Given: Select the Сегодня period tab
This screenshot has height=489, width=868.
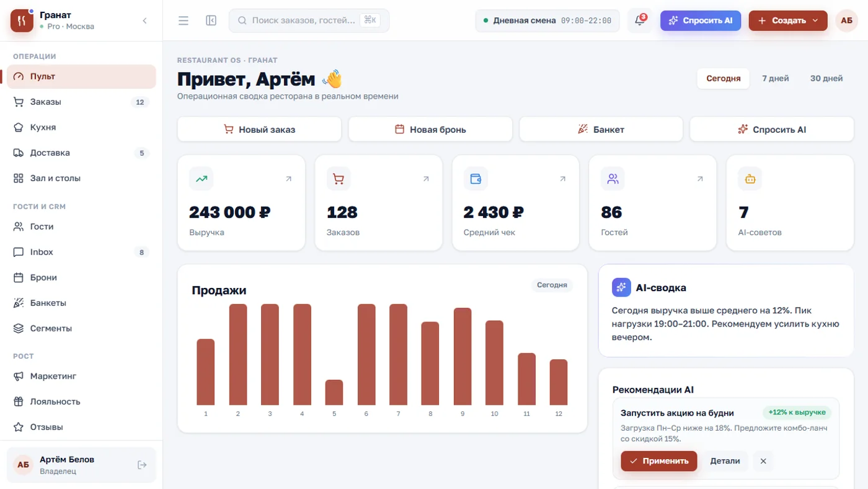Looking at the screenshot, I should 723,78.
